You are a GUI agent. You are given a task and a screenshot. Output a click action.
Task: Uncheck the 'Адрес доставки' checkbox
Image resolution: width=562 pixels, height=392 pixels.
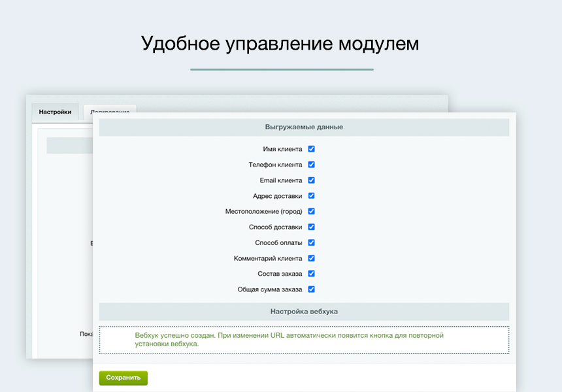click(x=312, y=195)
